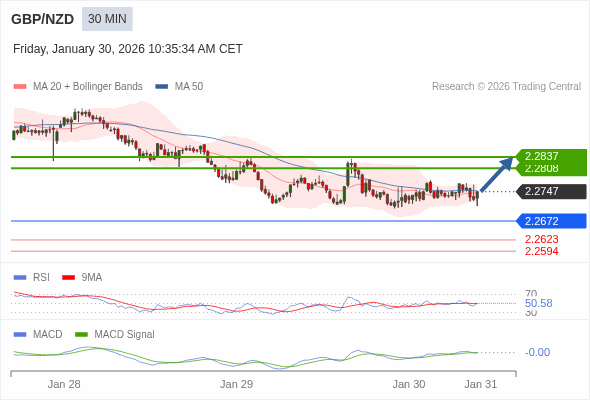The height and width of the screenshot is (400, 590).
Task: Click the 2.2623 red support value
Action: coord(541,239)
